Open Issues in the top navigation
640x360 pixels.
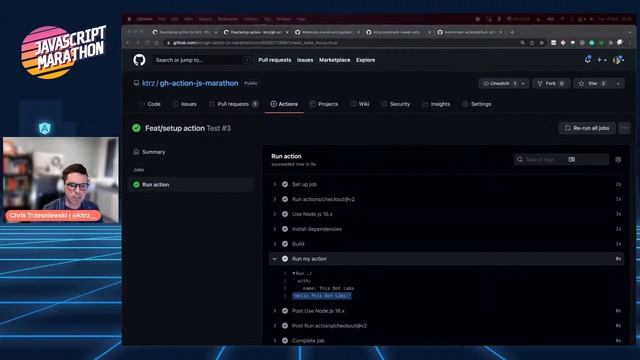coord(305,60)
